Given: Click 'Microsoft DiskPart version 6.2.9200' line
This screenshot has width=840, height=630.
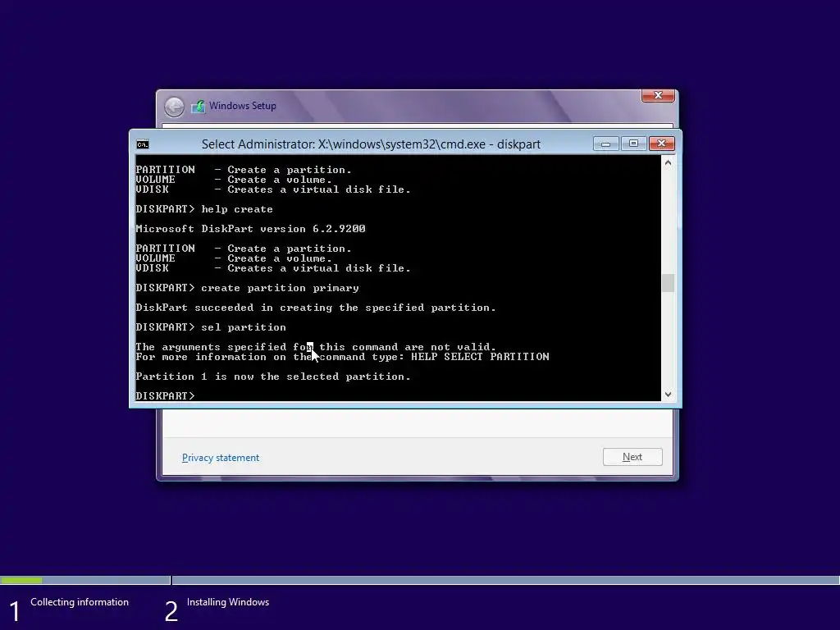Looking at the screenshot, I should pyautogui.click(x=251, y=229).
